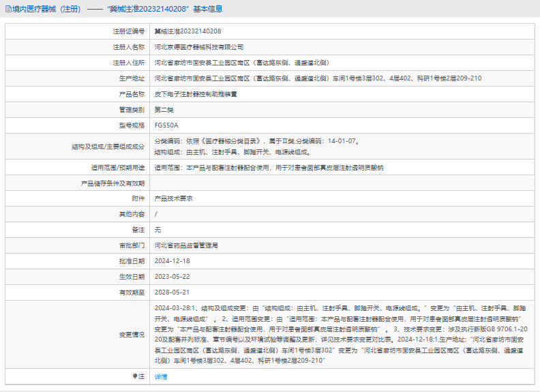Click the 生效日期 row label
The width and height of the screenshot is (540, 392).
click(x=132, y=277)
